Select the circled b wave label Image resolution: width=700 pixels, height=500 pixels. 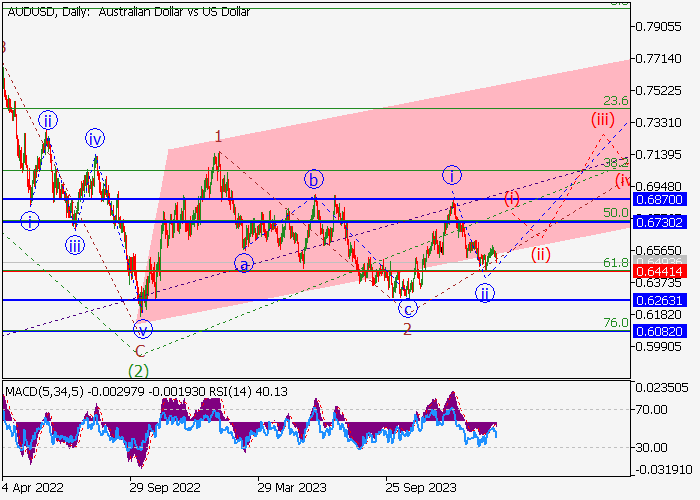(314, 180)
